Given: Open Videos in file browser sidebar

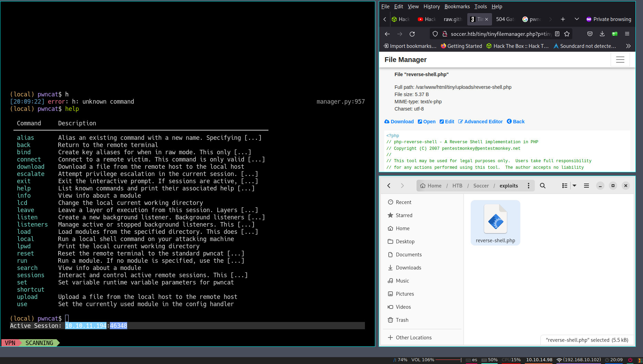Looking at the screenshot, I should 423,307.
